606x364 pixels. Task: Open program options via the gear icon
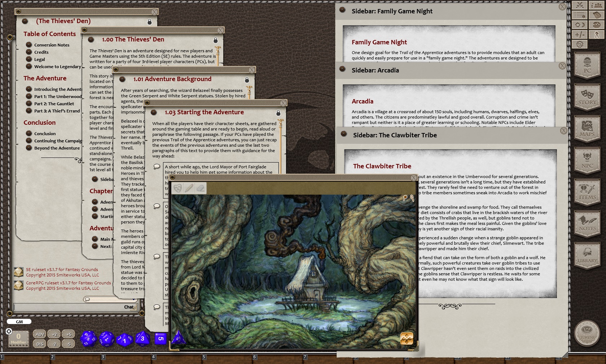[580, 44]
